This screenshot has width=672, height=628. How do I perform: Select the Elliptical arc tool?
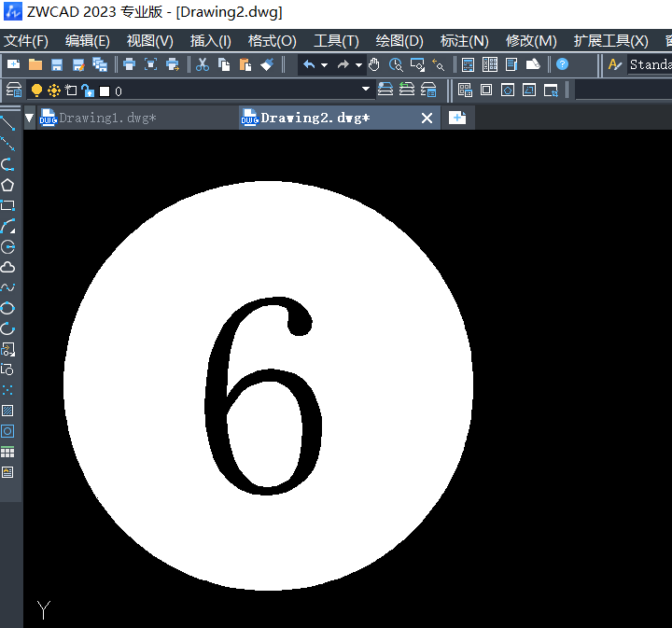click(7, 328)
